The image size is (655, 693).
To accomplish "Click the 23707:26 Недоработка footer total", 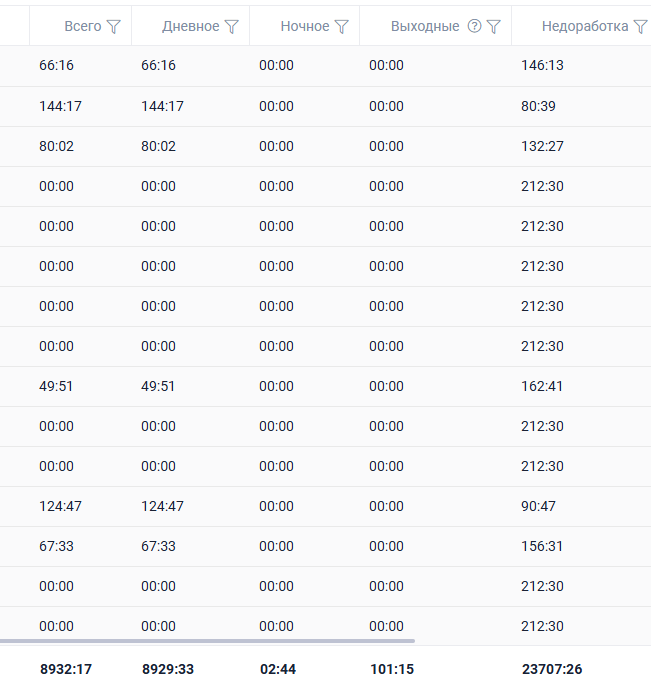I will click(552, 669).
